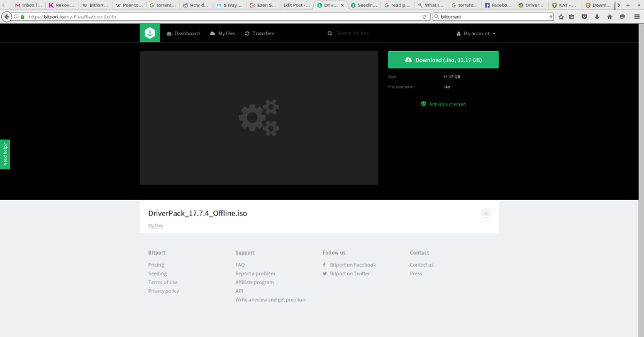
Task: Open Bitport on Twitter link
Action: [350, 273]
